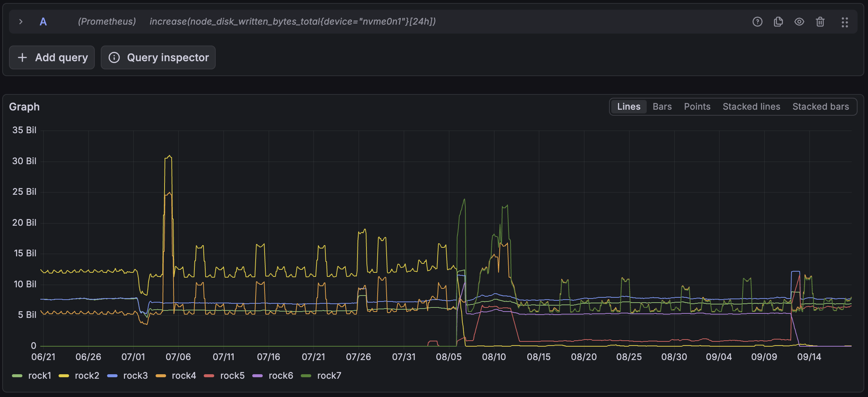Grab the query row drag handle
The width and height of the screenshot is (868, 397).
pyautogui.click(x=845, y=22)
